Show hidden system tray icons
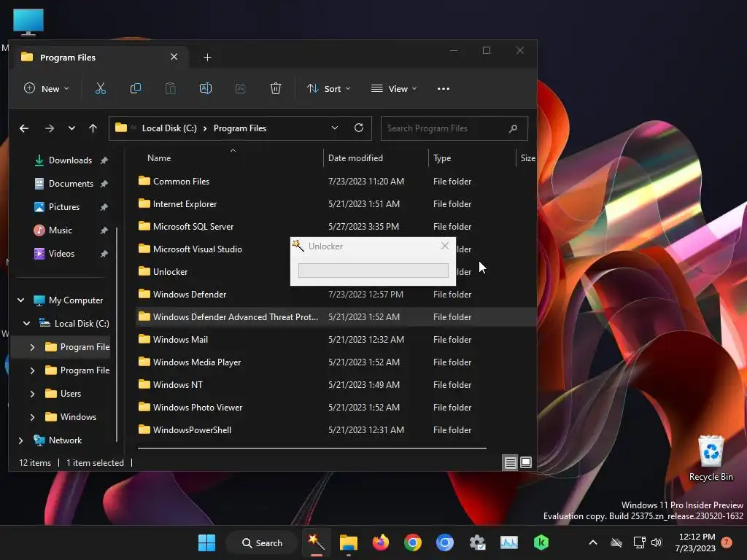The height and width of the screenshot is (560, 747). click(593, 542)
